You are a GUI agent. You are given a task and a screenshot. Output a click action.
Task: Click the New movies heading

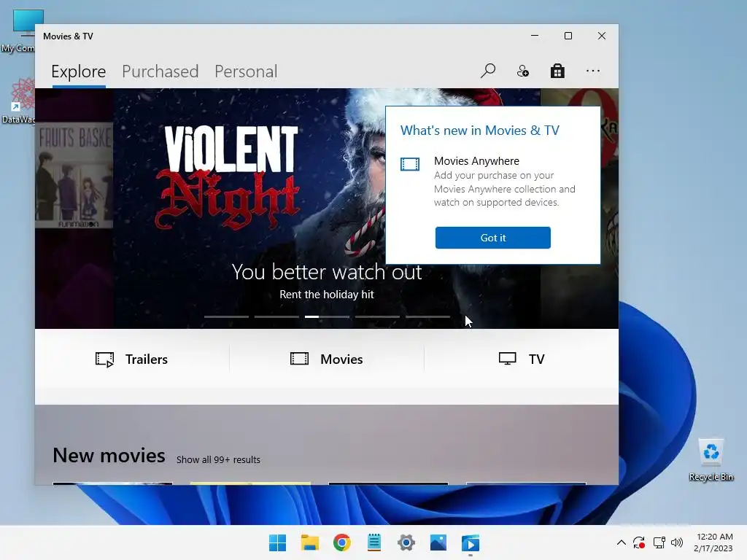(x=109, y=456)
